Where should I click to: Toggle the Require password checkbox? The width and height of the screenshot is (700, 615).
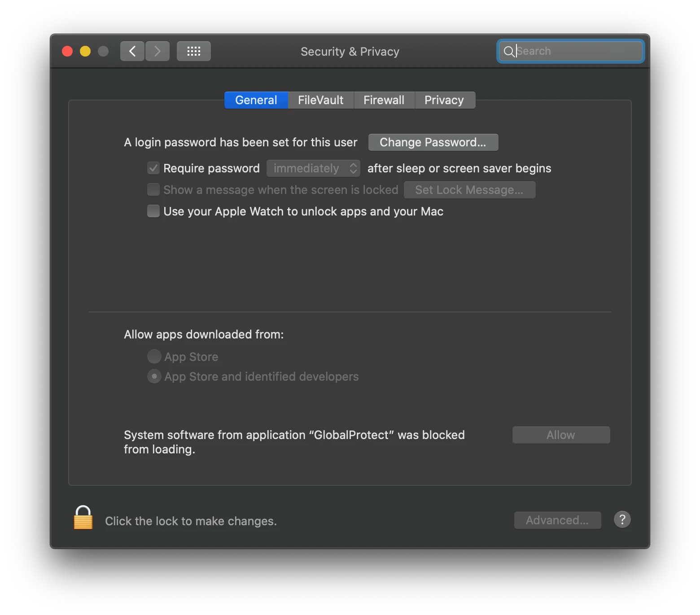153,168
